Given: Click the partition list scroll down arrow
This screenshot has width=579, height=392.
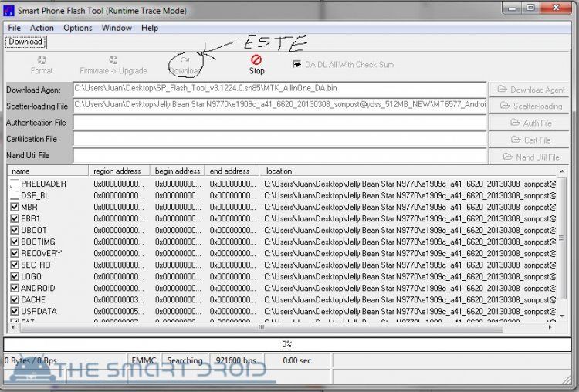Looking at the screenshot, I should point(562,316).
